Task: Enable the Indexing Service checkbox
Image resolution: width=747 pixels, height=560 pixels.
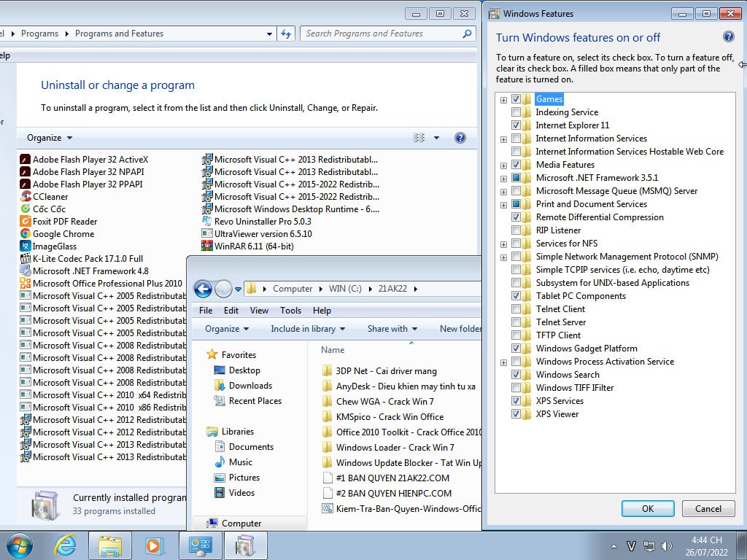Action: click(516, 112)
